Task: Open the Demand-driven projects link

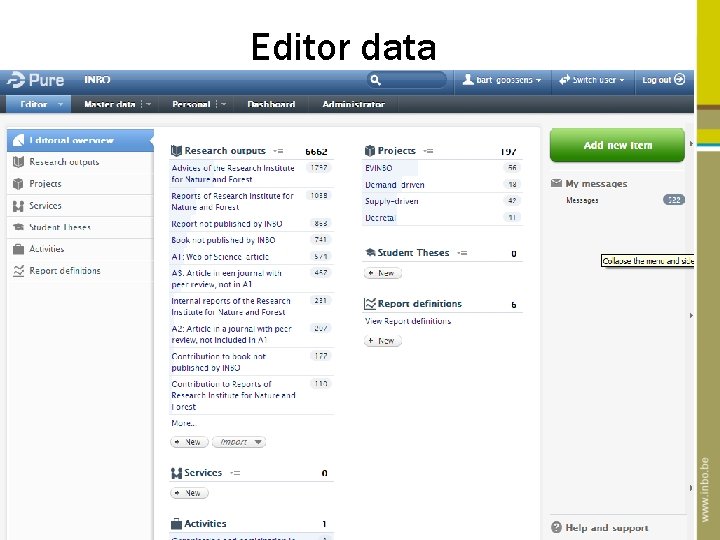Action: (394, 185)
